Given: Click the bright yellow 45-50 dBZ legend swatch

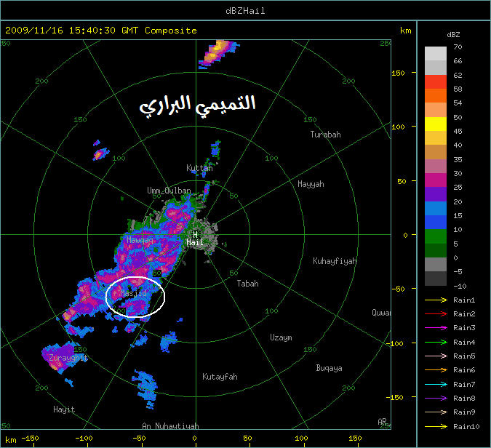Looking at the screenshot, I should tap(436, 124).
